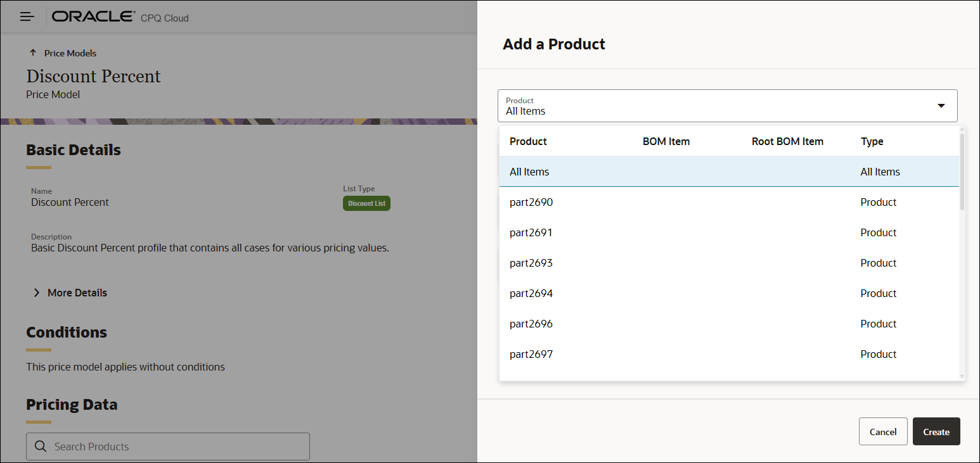Viewport: 980px width, 463px height.
Task: Click the Product dropdown caret arrow
Action: (941, 106)
